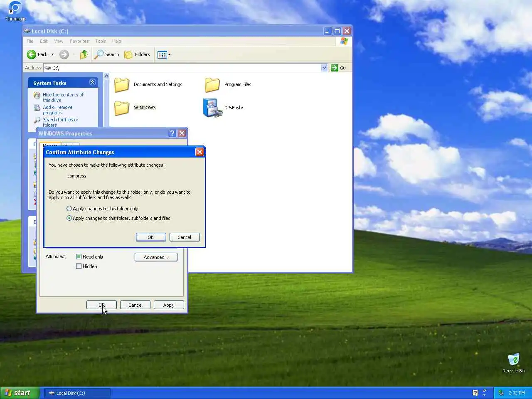
Task: Cancel the Confirm Attribute Changes dialog
Action: tap(185, 237)
